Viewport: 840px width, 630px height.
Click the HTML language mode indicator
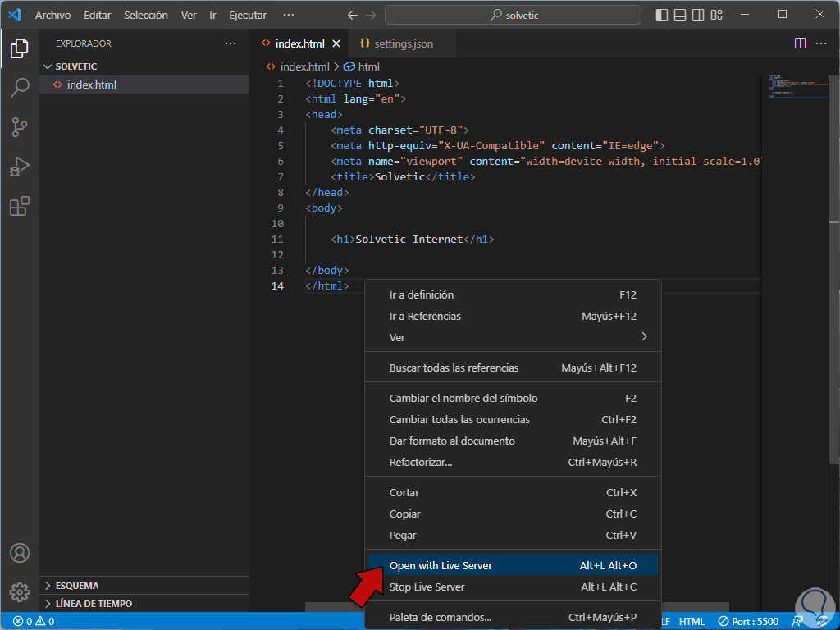click(692, 621)
